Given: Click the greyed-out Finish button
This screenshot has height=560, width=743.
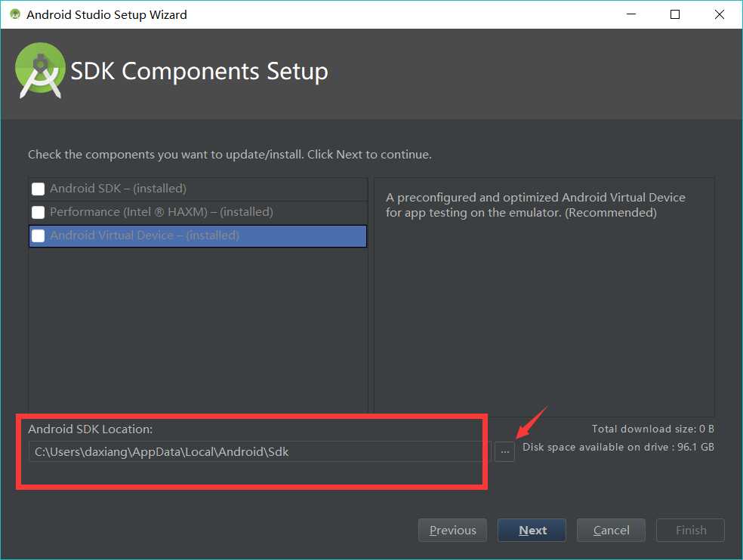Looking at the screenshot, I should [x=690, y=530].
